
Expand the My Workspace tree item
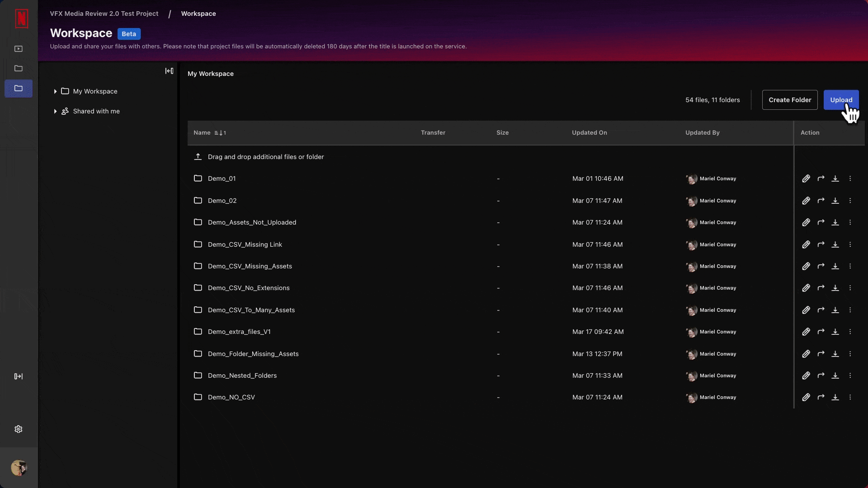coord(54,91)
